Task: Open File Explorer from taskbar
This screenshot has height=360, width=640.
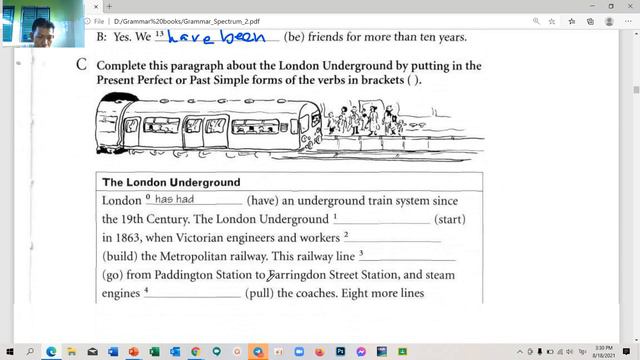Action: point(72,351)
